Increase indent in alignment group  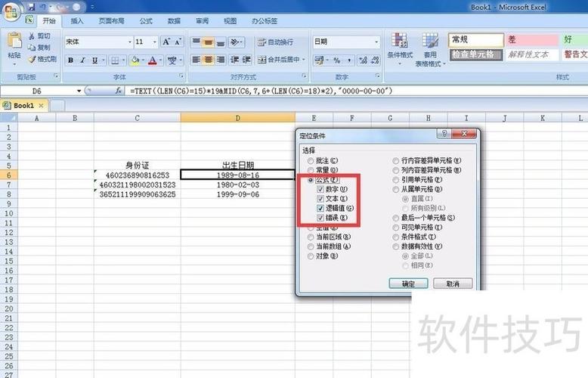tap(246, 60)
